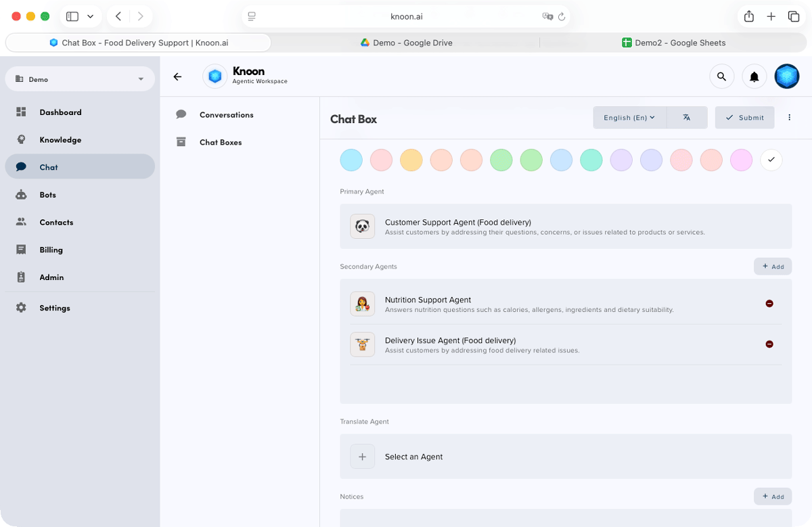Screen dimensions: 812x527
Task: Open notifications via the bell icon
Action: [754, 76]
